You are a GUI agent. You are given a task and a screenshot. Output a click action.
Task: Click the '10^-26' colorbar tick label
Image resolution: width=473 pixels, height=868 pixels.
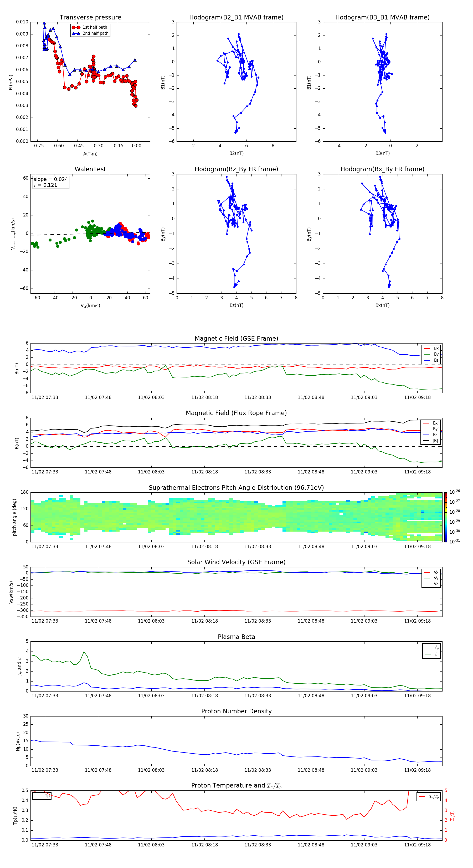click(455, 492)
